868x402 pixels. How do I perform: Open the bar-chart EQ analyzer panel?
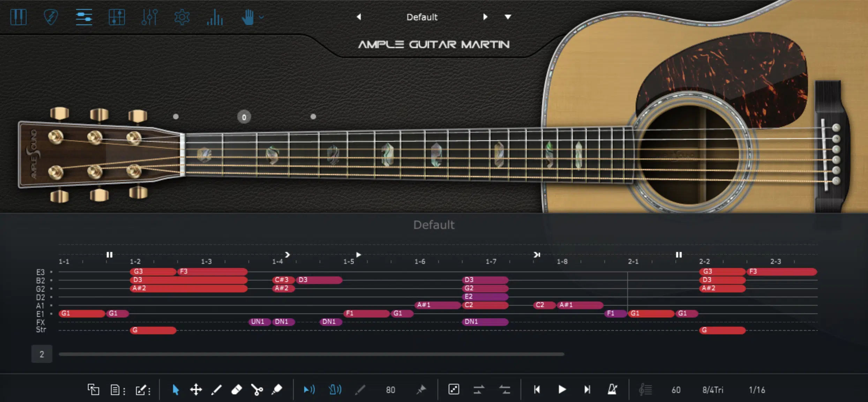(215, 17)
